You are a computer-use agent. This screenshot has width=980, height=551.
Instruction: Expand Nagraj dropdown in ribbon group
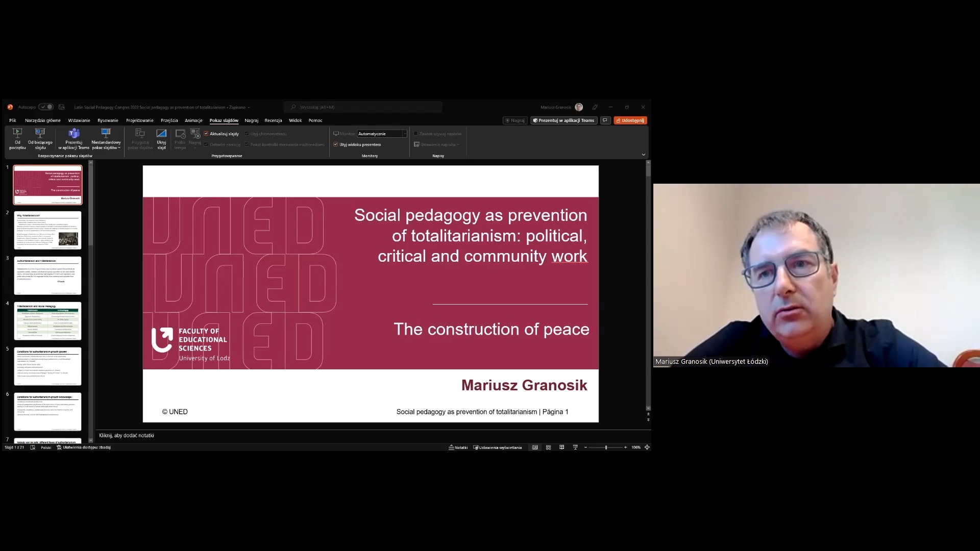195,148
